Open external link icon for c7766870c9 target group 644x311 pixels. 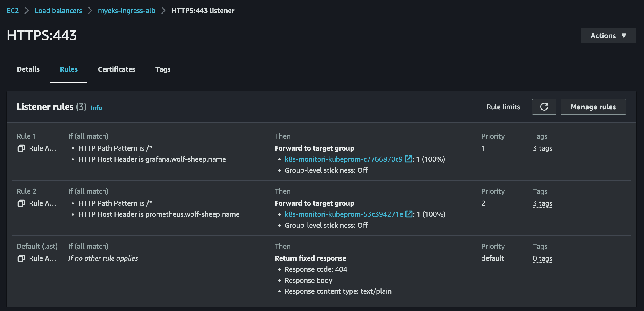(408, 159)
